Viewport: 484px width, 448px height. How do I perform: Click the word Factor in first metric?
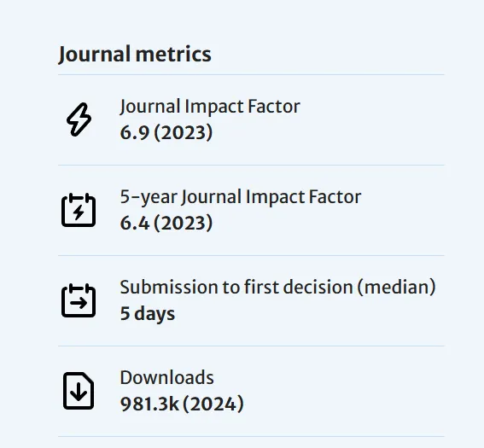(274, 107)
